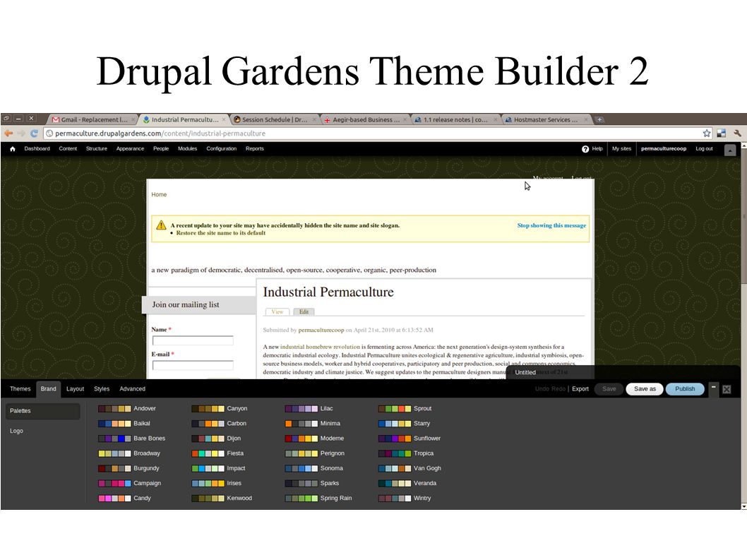Select Palettes in the Brand sidebar

click(x=43, y=411)
